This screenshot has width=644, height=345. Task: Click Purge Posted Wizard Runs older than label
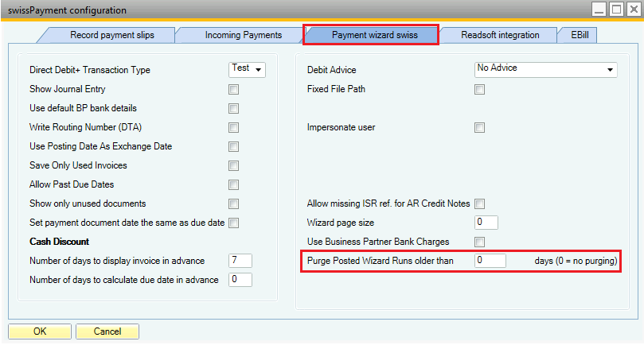(x=381, y=261)
